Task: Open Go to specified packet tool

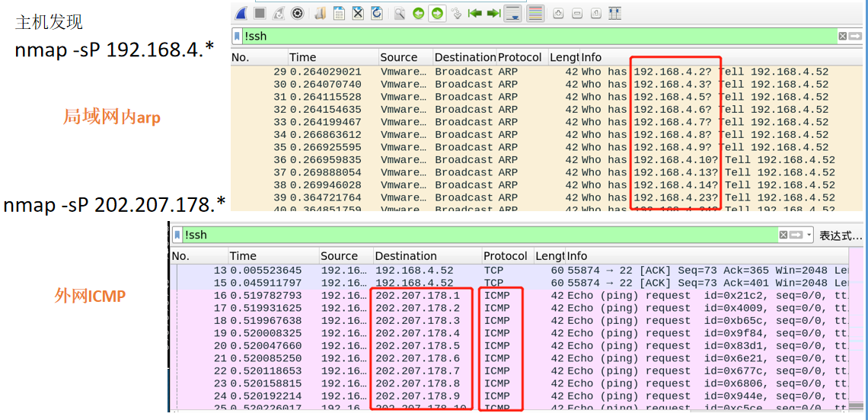Action: [456, 13]
